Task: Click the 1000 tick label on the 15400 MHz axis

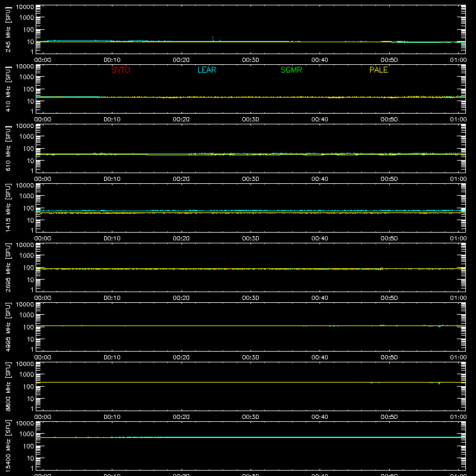Action: coord(27,434)
